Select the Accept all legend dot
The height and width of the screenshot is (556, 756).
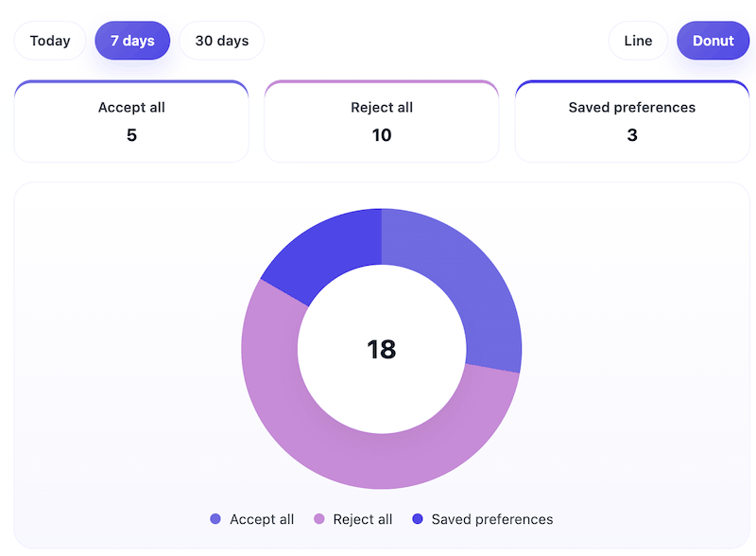click(x=215, y=519)
